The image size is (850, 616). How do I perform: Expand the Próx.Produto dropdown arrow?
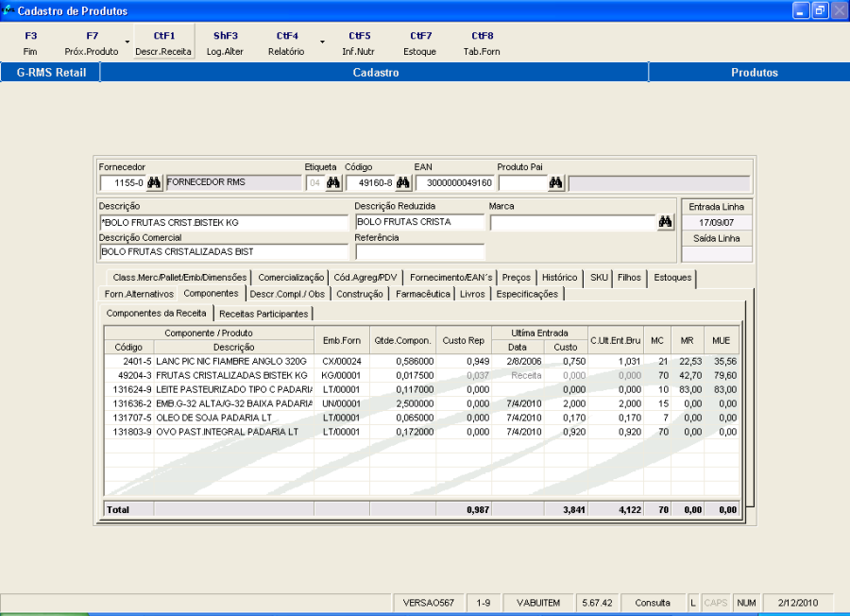point(127,43)
